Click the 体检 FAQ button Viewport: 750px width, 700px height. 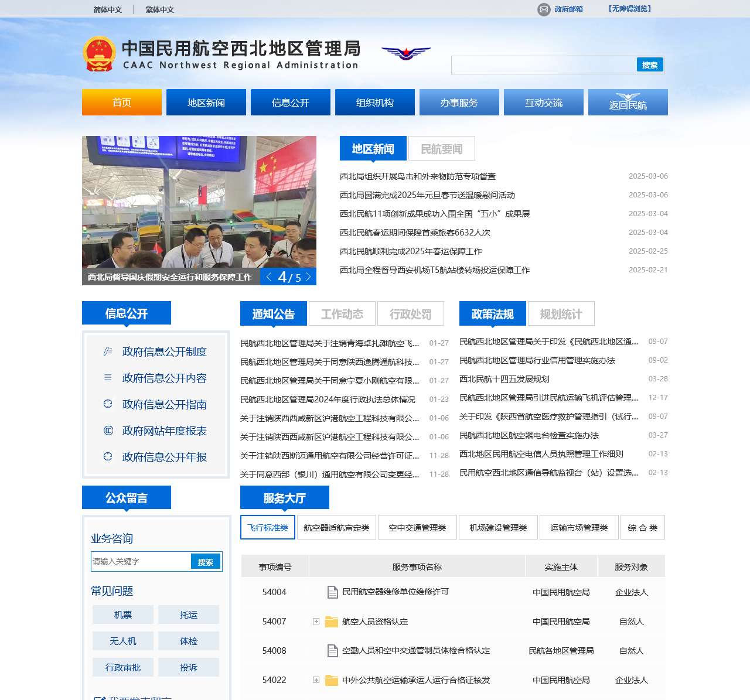[189, 641]
